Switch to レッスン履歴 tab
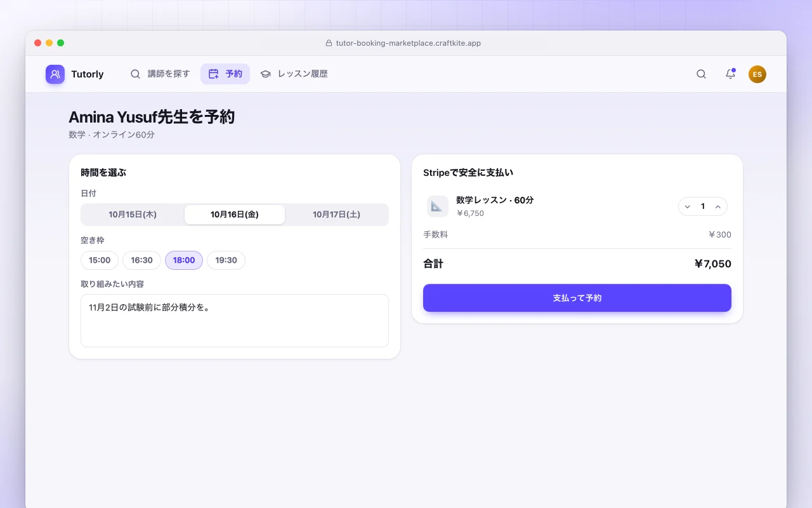The height and width of the screenshot is (508, 812). [x=294, y=74]
